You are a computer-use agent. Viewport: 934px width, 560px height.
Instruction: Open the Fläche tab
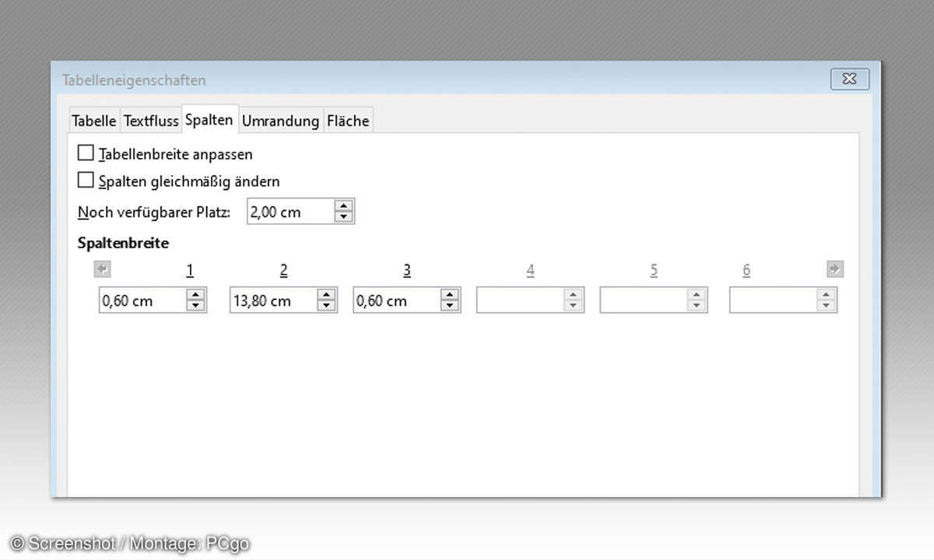(x=348, y=121)
